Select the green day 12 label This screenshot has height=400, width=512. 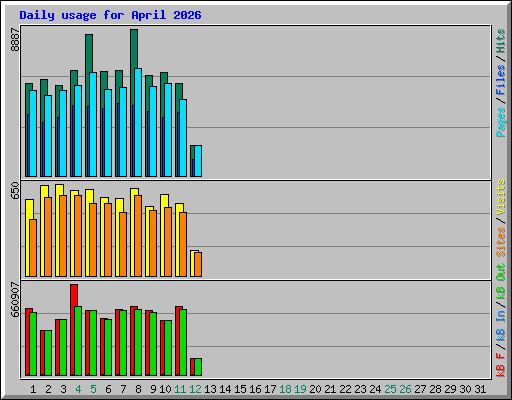pos(195,389)
